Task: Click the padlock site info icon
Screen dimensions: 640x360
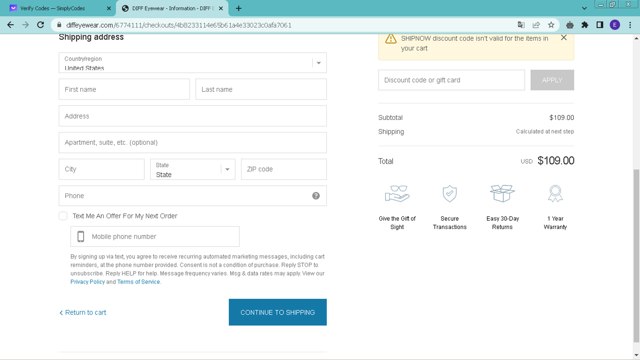Action: [59, 25]
